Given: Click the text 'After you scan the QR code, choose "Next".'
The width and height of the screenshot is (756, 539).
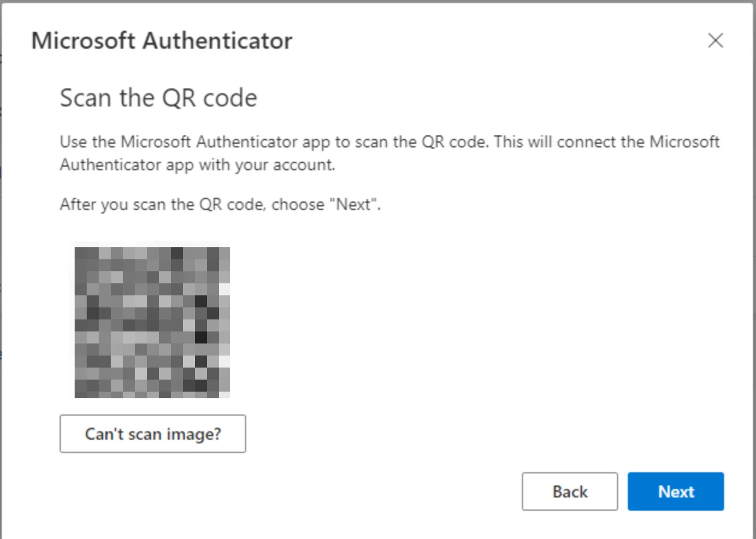Looking at the screenshot, I should (220, 205).
